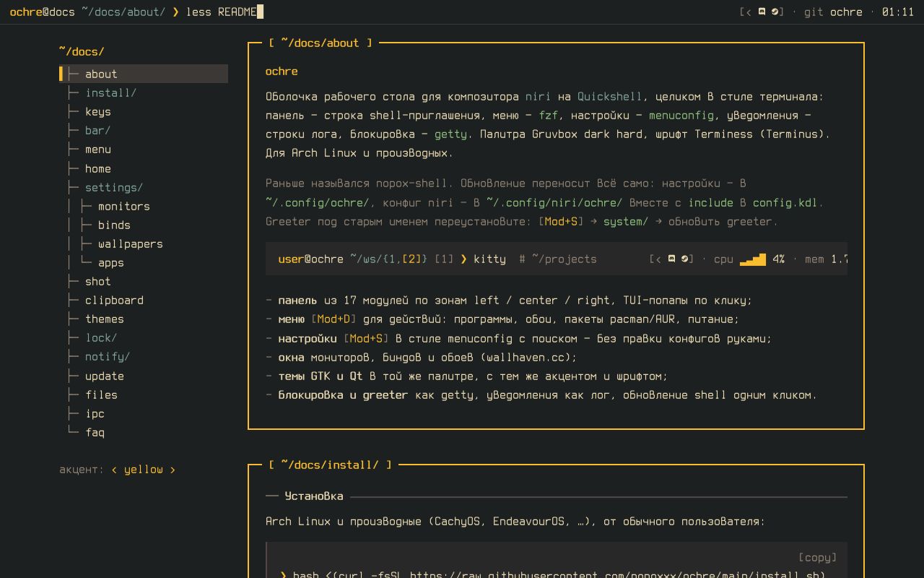Select the about page in the sidebar
Image resolution: width=924 pixels, height=578 pixels.
[144, 74]
